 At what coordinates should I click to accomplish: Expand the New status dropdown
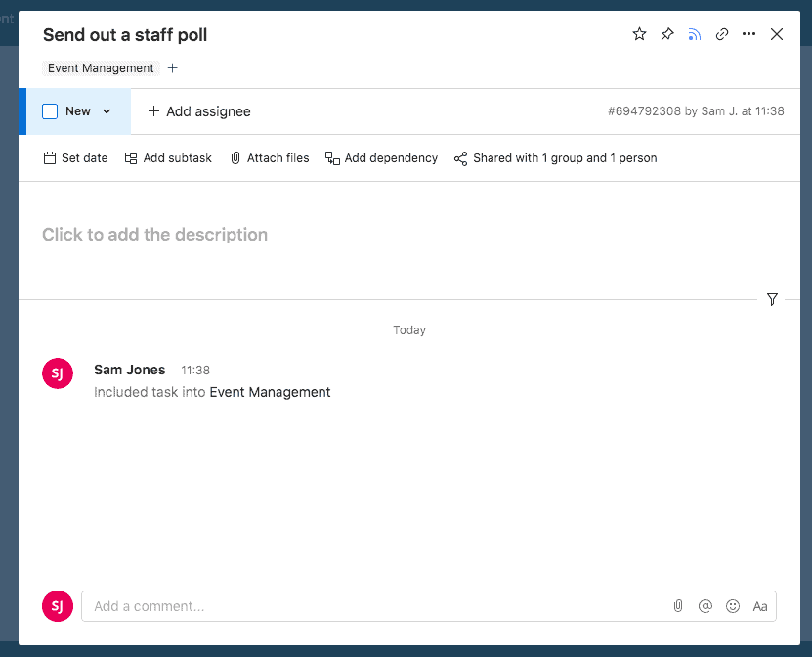click(x=107, y=111)
